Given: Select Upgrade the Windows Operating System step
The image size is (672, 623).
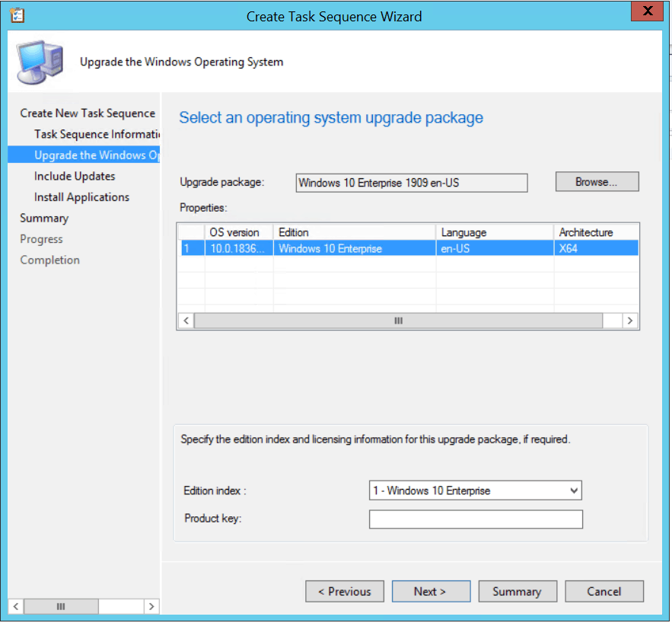Looking at the screenshot, I should 84,155.
